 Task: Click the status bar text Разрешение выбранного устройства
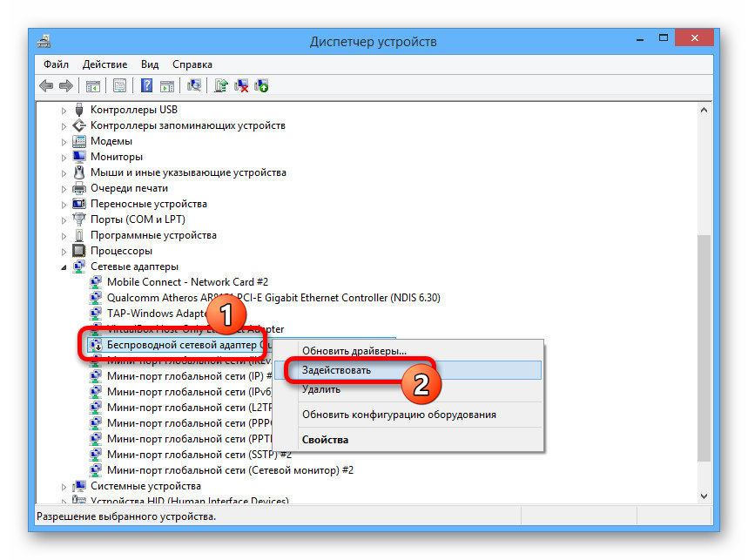tap(126, 516)
